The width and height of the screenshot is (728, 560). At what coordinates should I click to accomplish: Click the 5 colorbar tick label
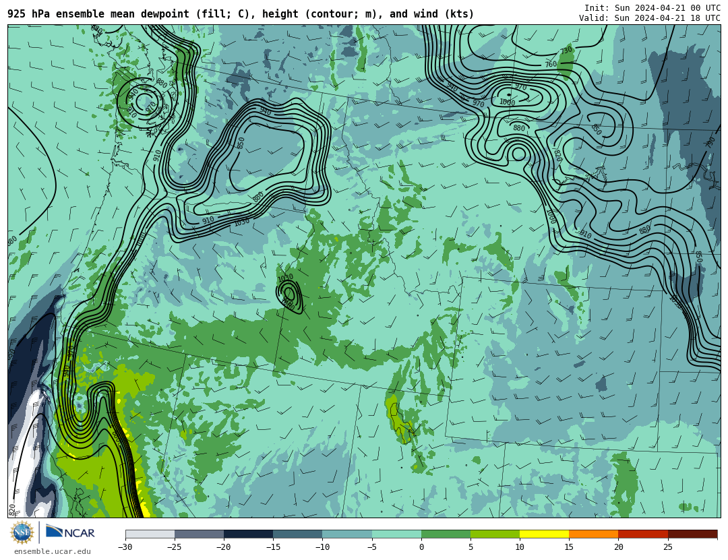471,547
